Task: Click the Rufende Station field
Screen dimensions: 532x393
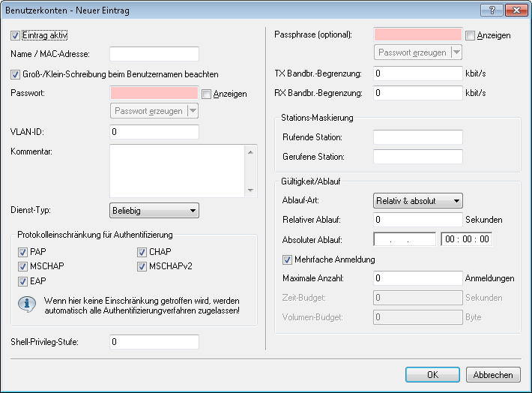Action: click(x=417, y=137)
